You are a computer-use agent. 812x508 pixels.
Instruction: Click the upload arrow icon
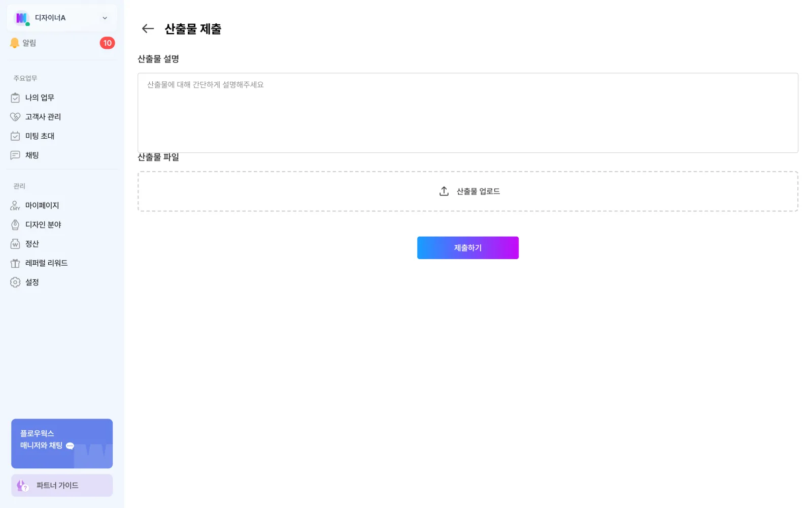point(444,191)
